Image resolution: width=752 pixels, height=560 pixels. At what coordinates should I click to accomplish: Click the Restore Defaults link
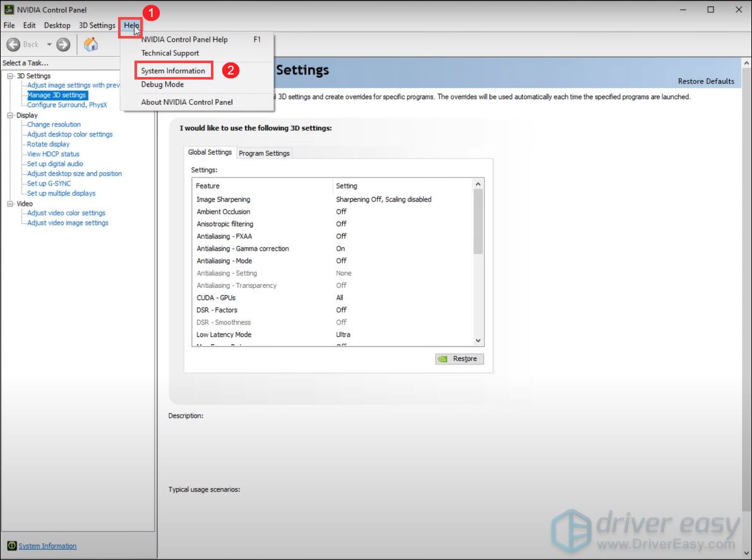pos(706,81)
